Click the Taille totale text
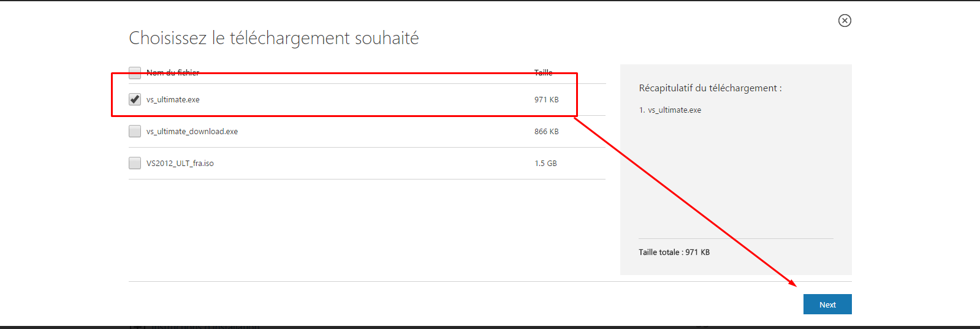The image size is (980, 329). point(674,252)
